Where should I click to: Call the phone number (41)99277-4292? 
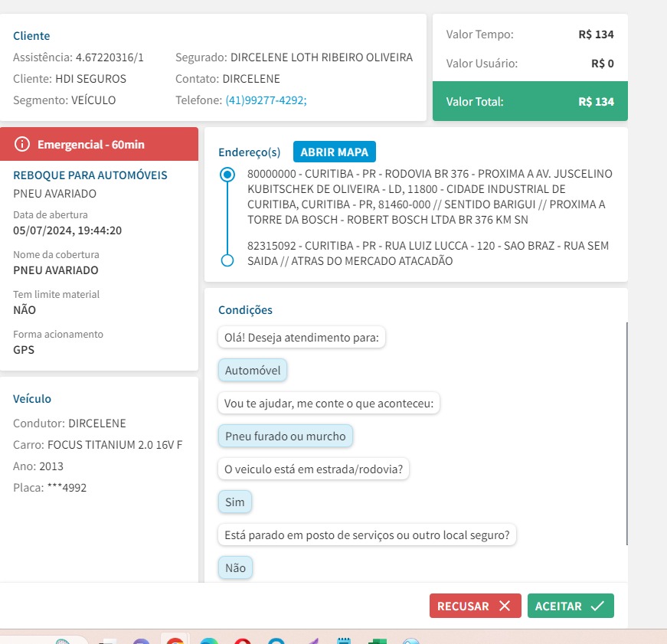click(266, 100)
